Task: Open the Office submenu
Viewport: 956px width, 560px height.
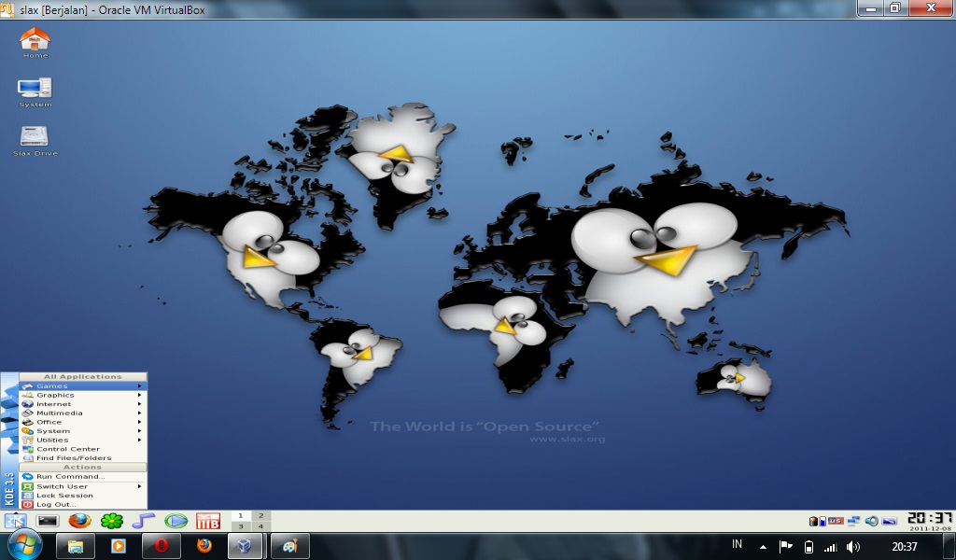Action: [83, 422]
